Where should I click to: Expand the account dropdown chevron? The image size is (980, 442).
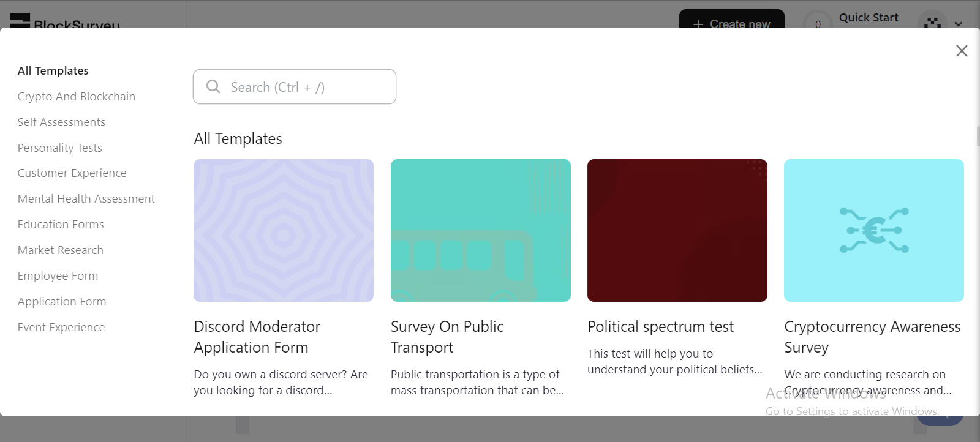tap(959, 24)
